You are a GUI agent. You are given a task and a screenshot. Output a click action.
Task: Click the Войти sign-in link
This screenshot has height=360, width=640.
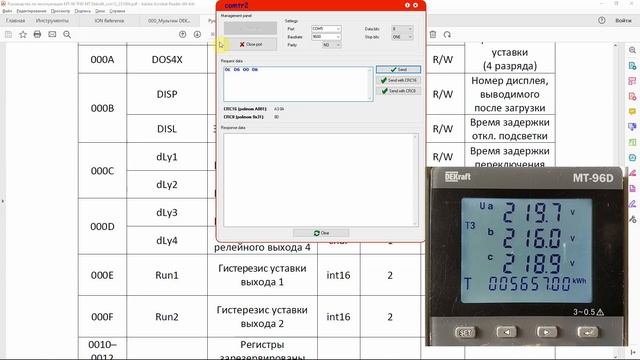coord(623,20)
